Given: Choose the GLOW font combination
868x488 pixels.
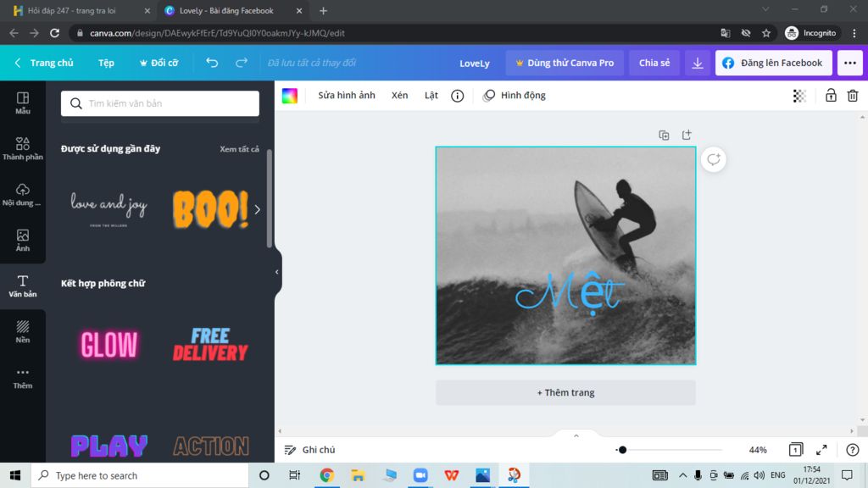Looking at the screenshot, I should coord(109,344).
